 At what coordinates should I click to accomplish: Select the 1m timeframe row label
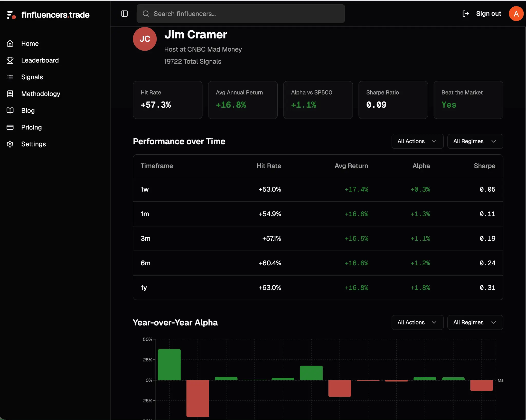145,214
